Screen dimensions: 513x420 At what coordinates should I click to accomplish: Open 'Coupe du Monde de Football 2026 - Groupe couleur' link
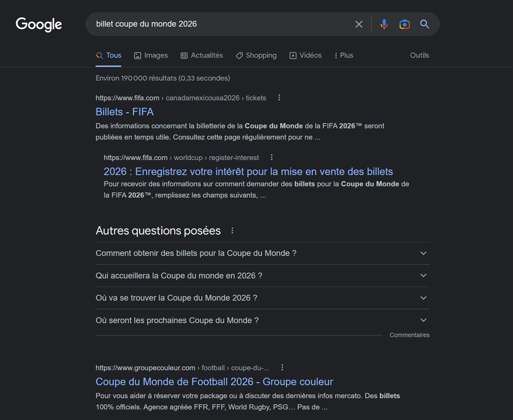[x=214, y=381]
